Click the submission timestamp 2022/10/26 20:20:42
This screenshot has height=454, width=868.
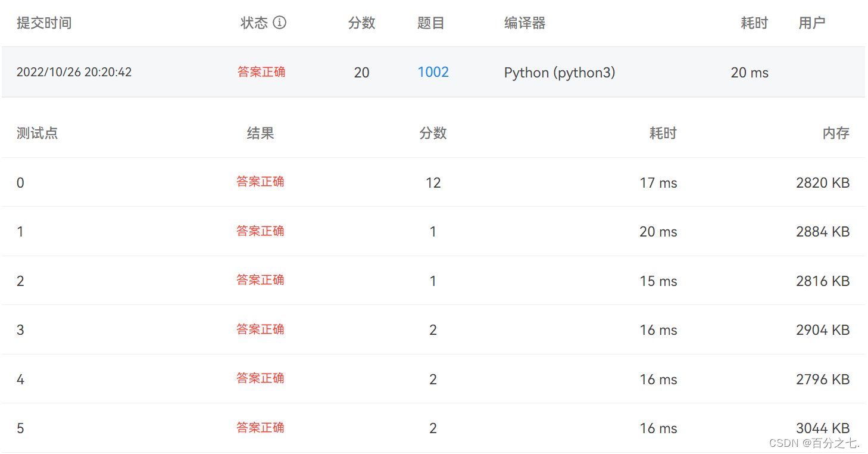74,71
